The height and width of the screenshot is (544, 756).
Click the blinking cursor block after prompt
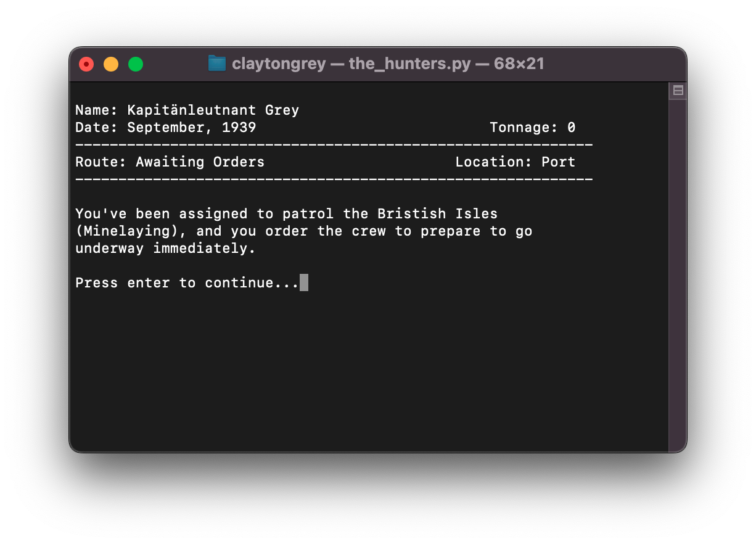pyautogui.click(x=304, y=283)
